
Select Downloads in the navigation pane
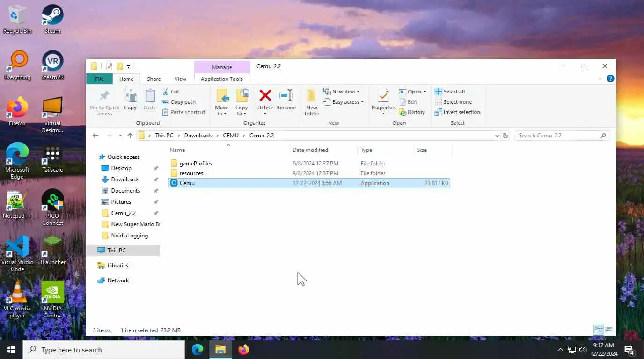(125, 179)
